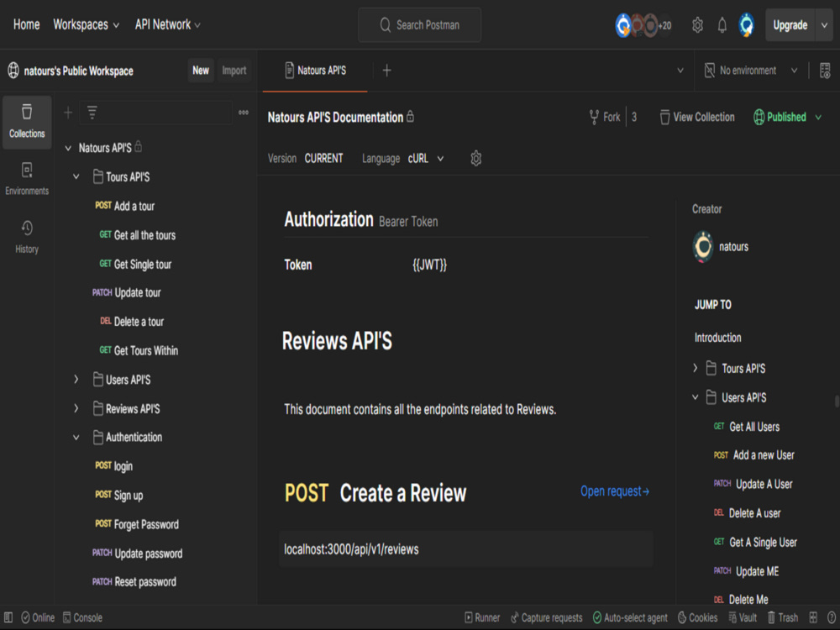Open the tab list chevron dropdown

(680, 71)
